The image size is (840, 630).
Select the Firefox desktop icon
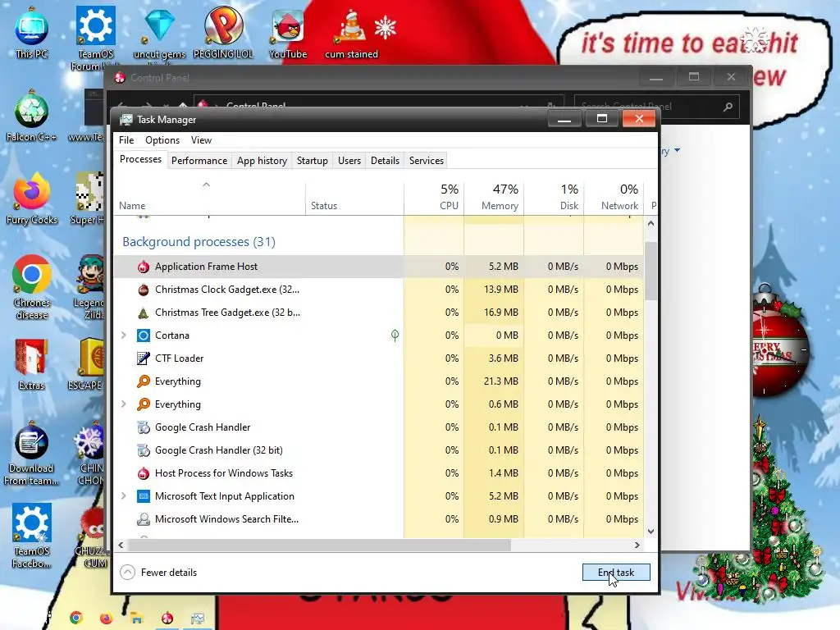(32, 199)
